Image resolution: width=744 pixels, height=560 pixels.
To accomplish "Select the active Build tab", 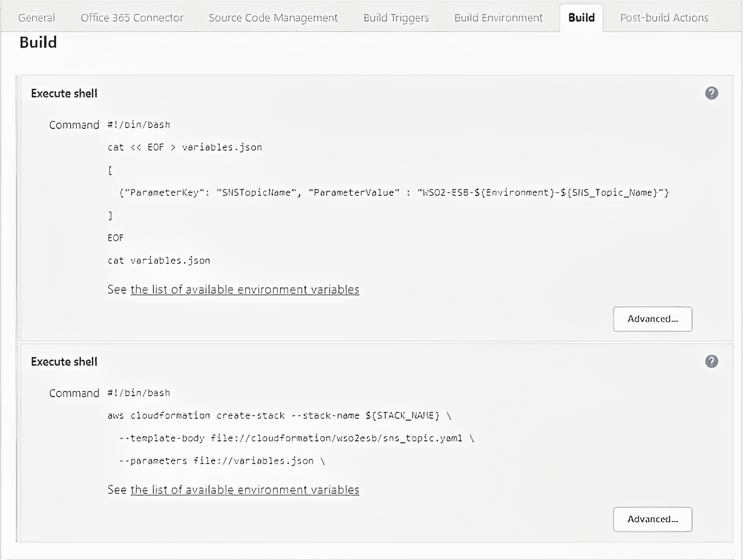I will pyautogui.click(x=581, y=18).
